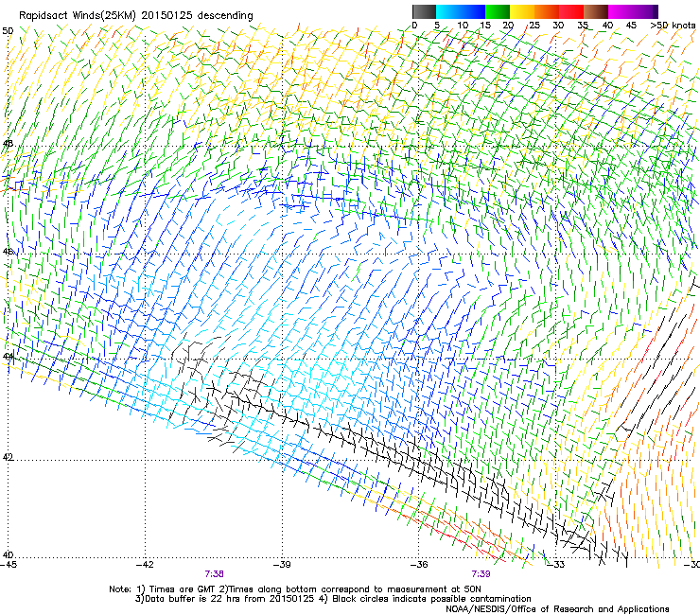Viewport: 700px width, 615px height.
Task: Click the latitude '48' axis label
Action: (8, 144)
